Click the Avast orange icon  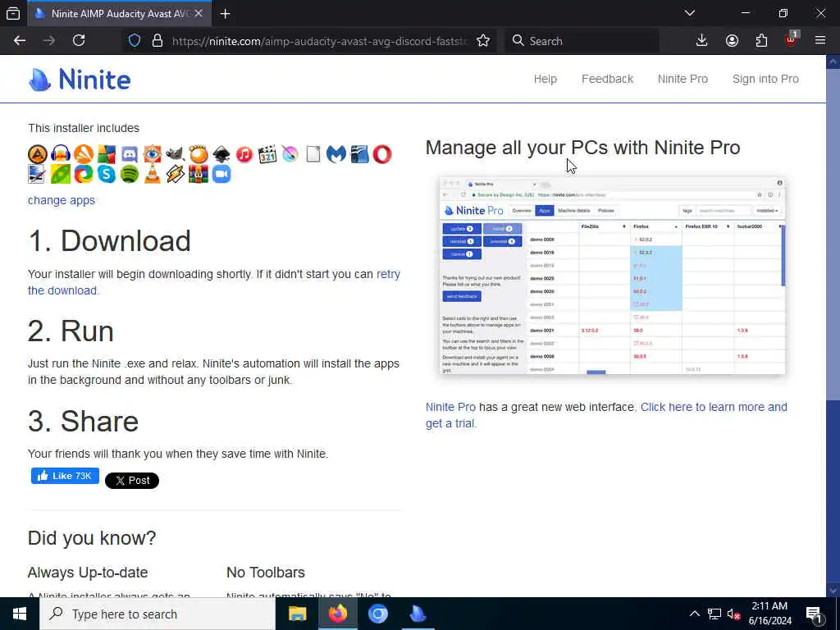(84, 154)
